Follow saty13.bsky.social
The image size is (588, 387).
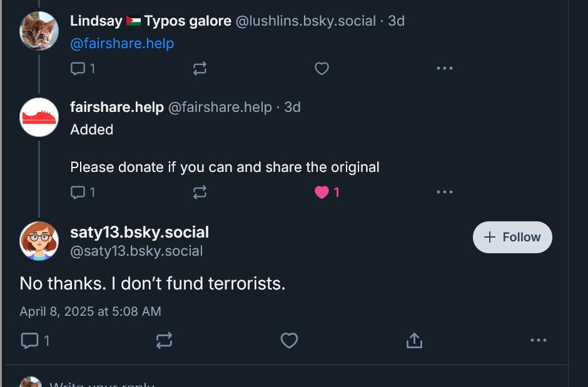pos(512,237)
